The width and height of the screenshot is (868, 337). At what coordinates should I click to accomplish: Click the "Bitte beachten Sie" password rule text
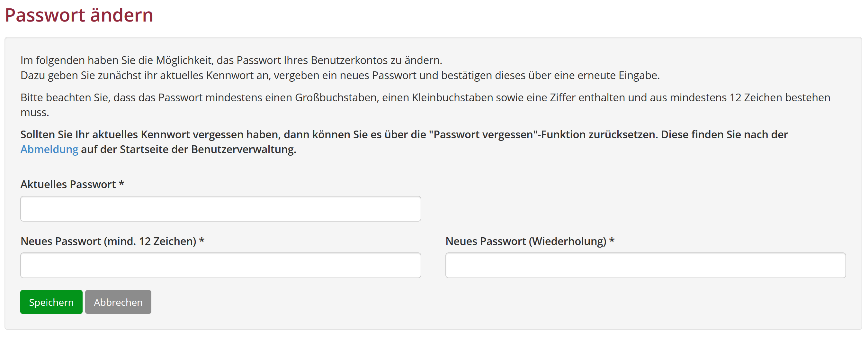(x=425, y=97)
